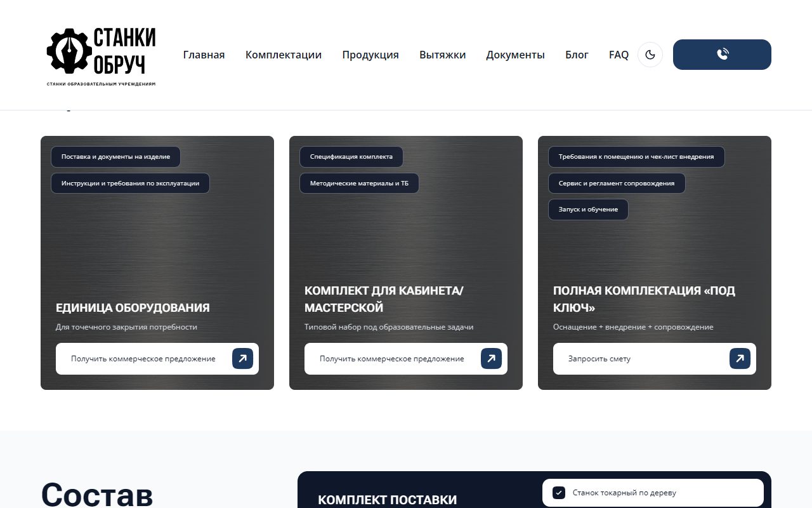Click the Методические материалы и ТБ tag
The width and height of the screenshot is (812, 508).
359,184
